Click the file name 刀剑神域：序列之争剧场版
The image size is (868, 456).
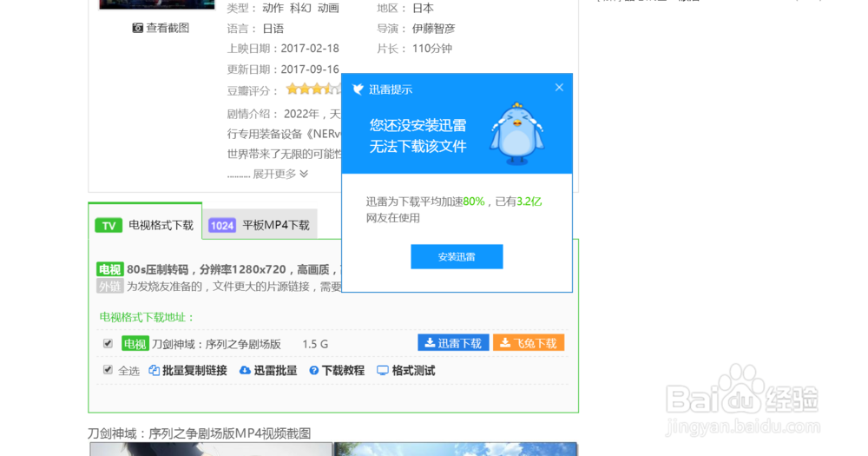coord(216,344)
